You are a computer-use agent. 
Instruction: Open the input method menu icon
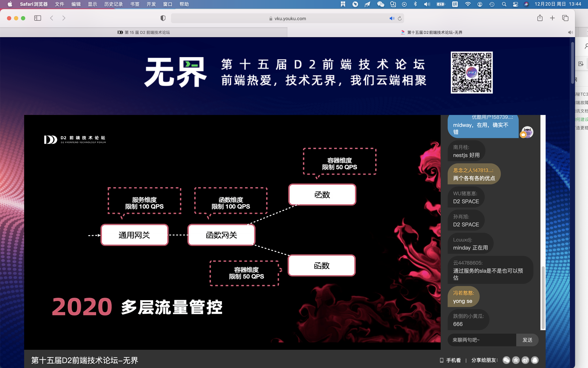click(x=455, y=4)
